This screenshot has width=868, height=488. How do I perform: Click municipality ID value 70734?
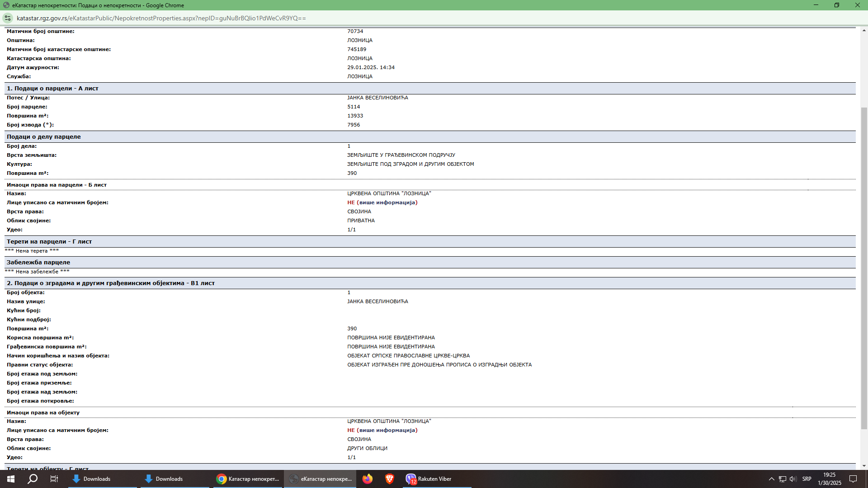pos(355,32)
